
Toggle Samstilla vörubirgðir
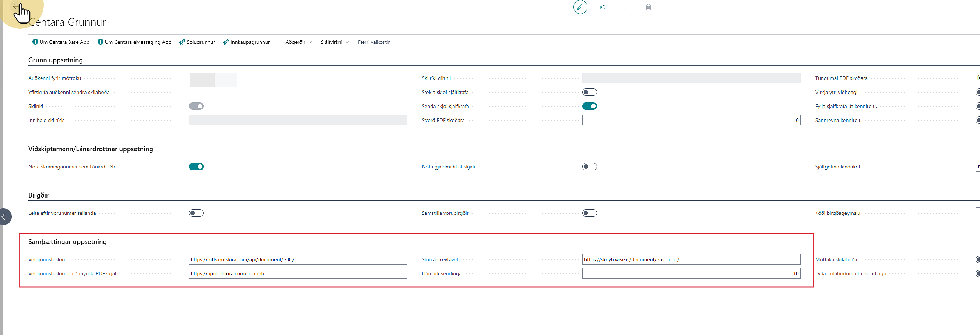point(590,213)
